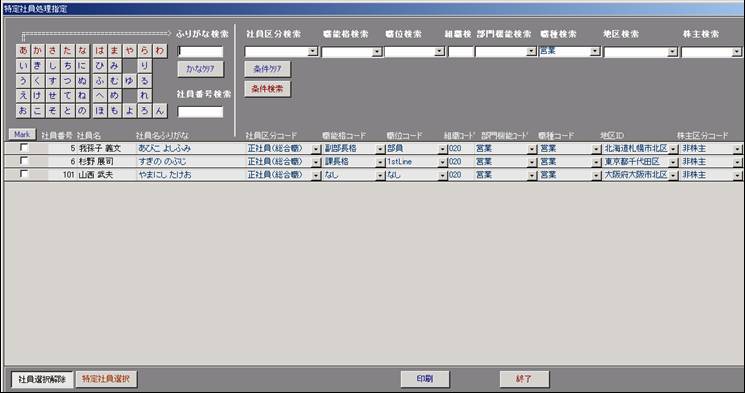Click the ん kana key

click(160, 111)
